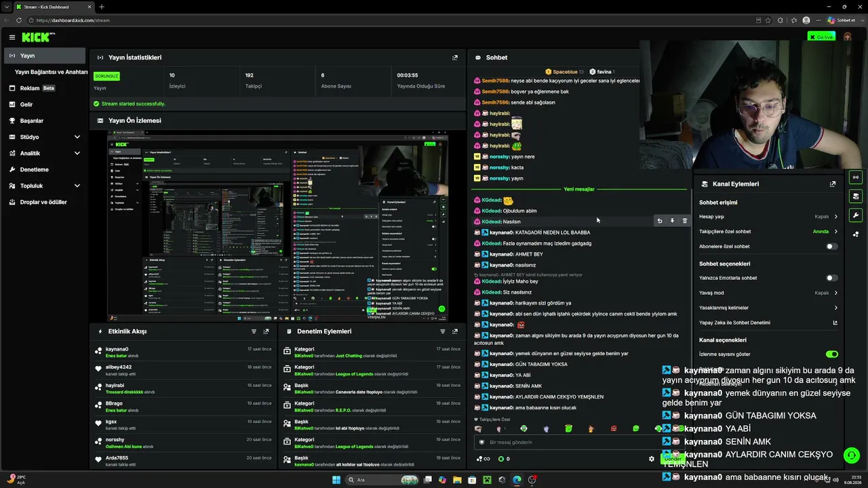The height and width of the screenshot is (488, 868).
Task: Open Denetleme sidebar page
Action: [45, 169]
